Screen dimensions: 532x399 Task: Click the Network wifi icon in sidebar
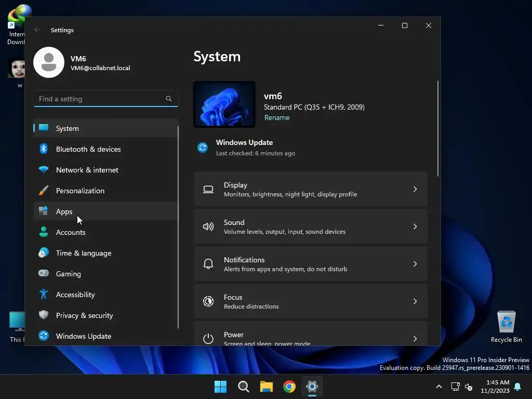coord(44,169)
